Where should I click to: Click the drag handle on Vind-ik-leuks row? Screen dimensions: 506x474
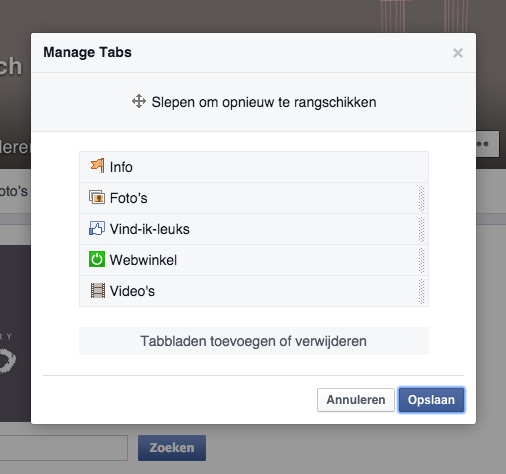422,229
